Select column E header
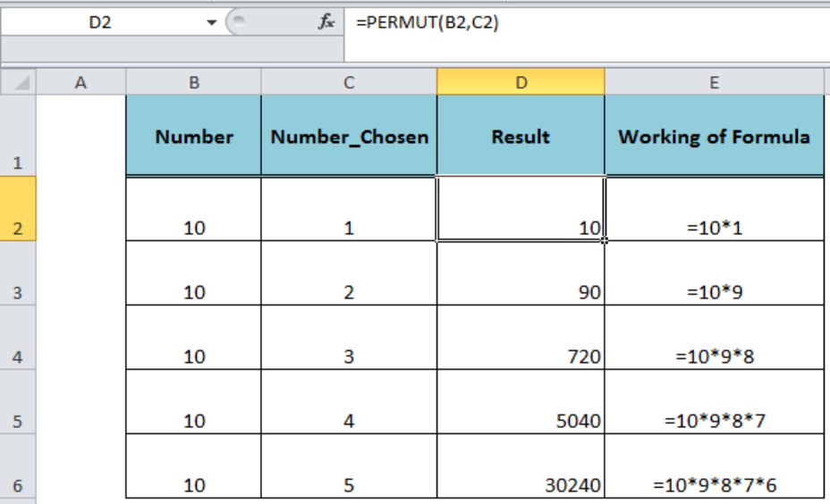Image resolution: width=830 pixels, height=504 pixels. pyautogui.click(x=714, y=82)
